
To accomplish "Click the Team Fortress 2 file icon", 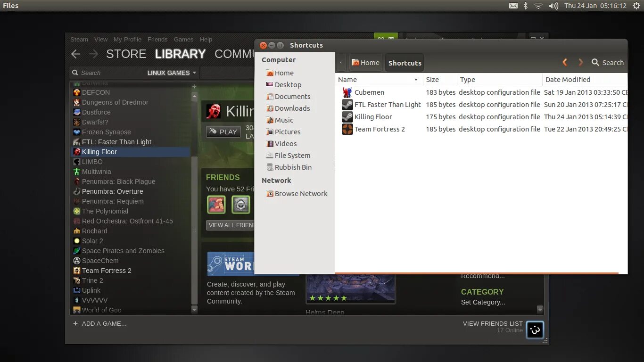I will click(347, 129).
